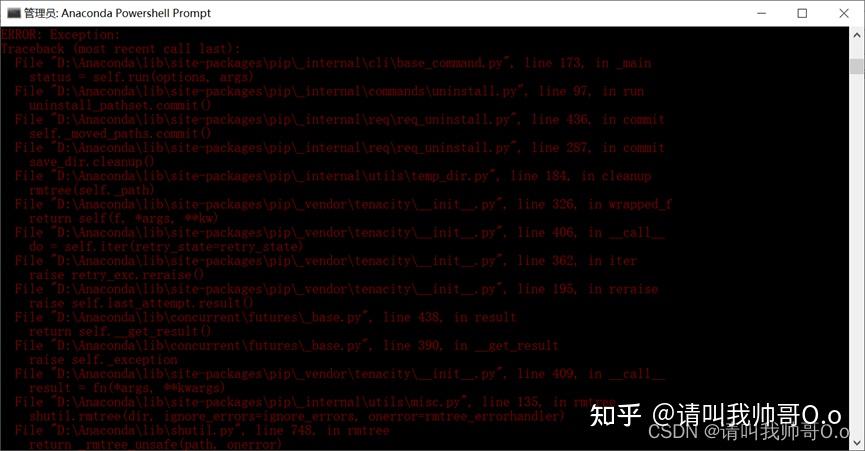Click the shutil.py line 748 rmtree entry
865x451 pixels.
202,430
